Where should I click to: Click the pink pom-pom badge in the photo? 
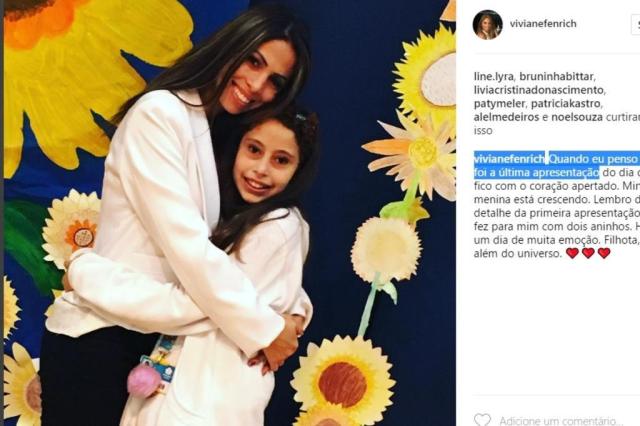[144, 380]
